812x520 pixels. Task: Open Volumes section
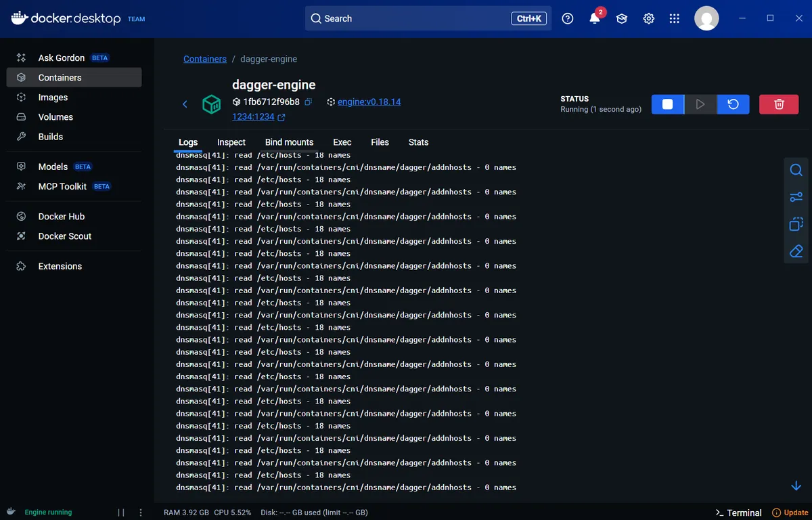pos(74,116)
